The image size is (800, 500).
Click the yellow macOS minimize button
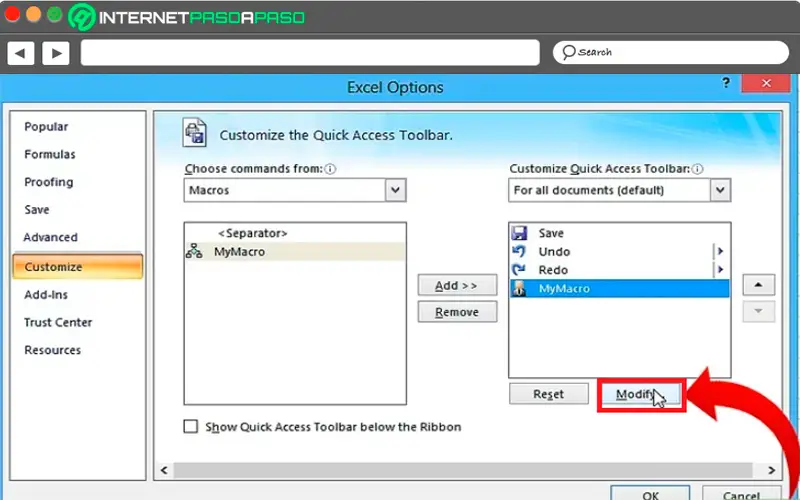coord(33,15)
